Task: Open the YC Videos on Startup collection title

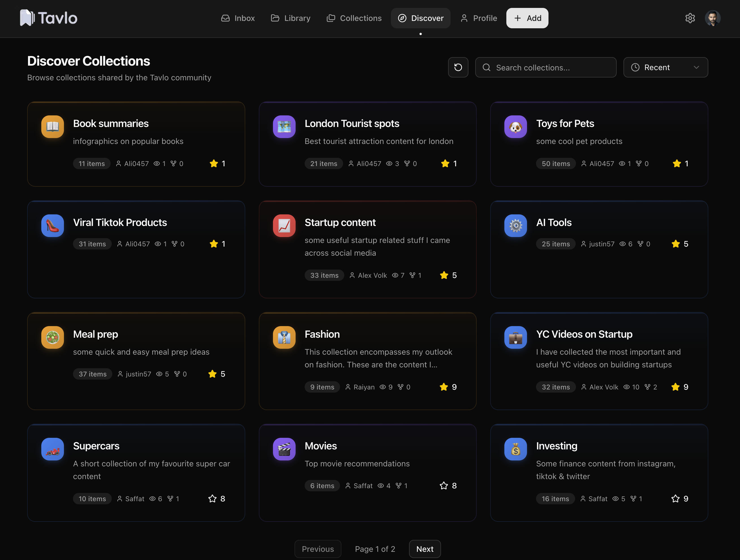Action: pyautogui.click(x=584, y=334)
